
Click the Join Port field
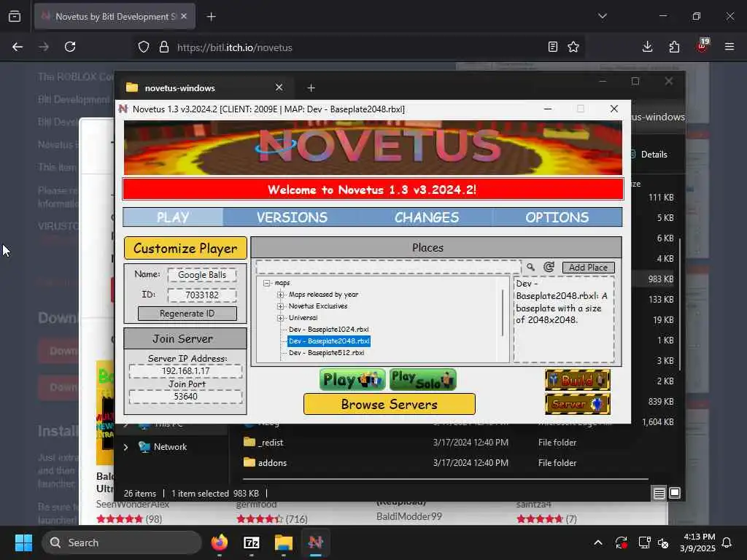pos(185,397)
